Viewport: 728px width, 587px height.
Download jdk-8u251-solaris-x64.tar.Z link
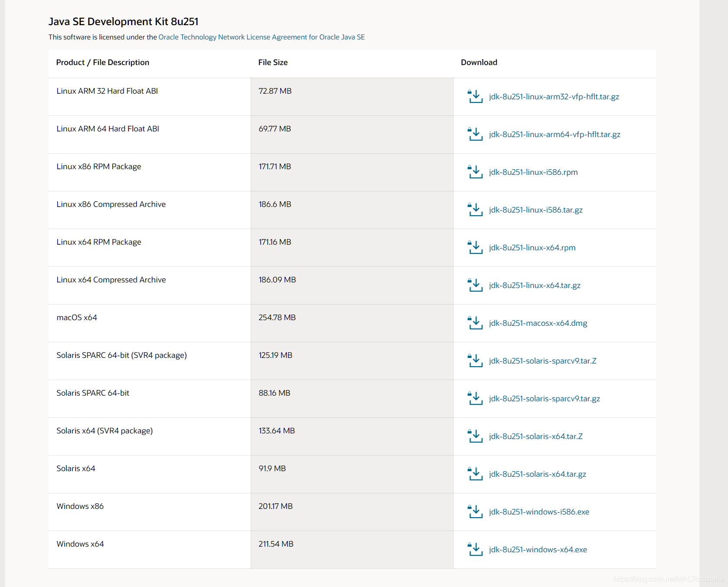coord(536,436)
